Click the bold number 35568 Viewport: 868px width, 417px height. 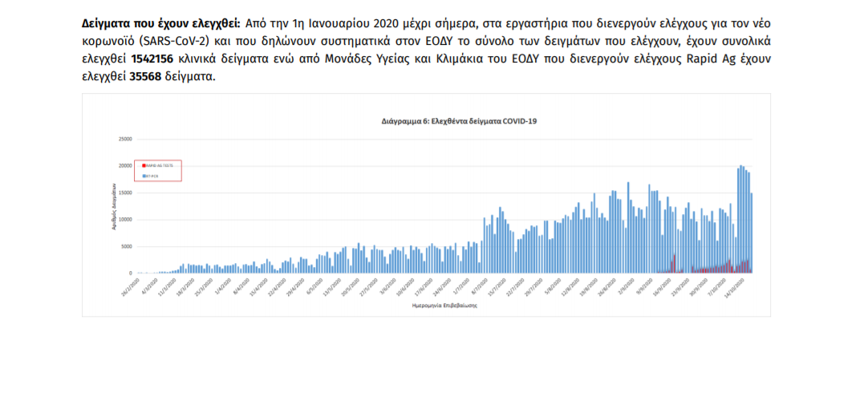145,77
